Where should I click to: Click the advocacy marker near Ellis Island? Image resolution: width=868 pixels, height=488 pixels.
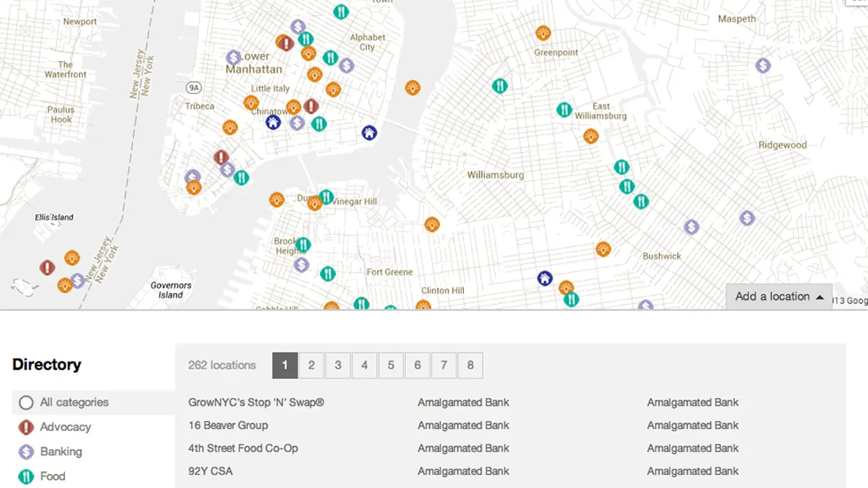tap(47, 268)
